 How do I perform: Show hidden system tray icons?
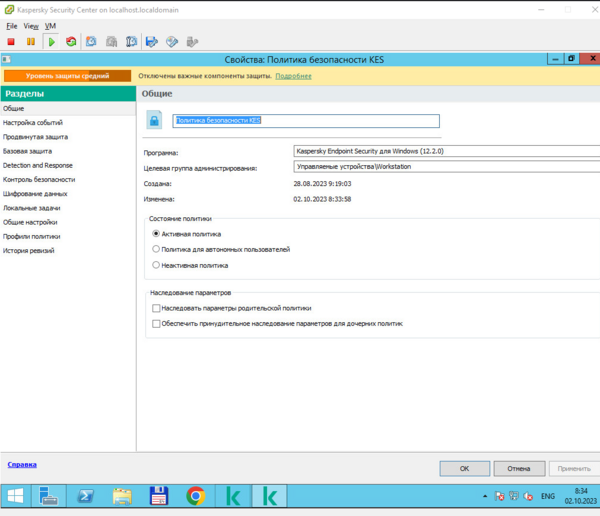coord(485,496)
